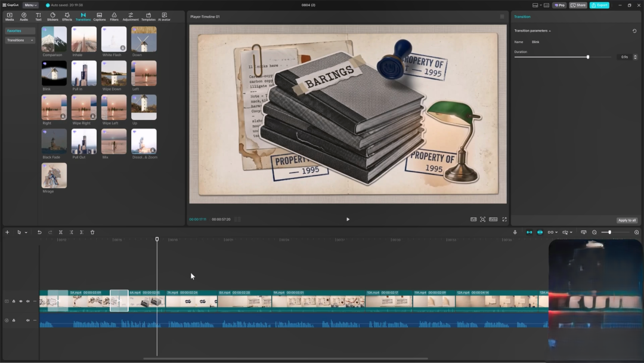644x363 pixels.
Task: Open the Stickers panel icon
Action: [x=52, y=17]
